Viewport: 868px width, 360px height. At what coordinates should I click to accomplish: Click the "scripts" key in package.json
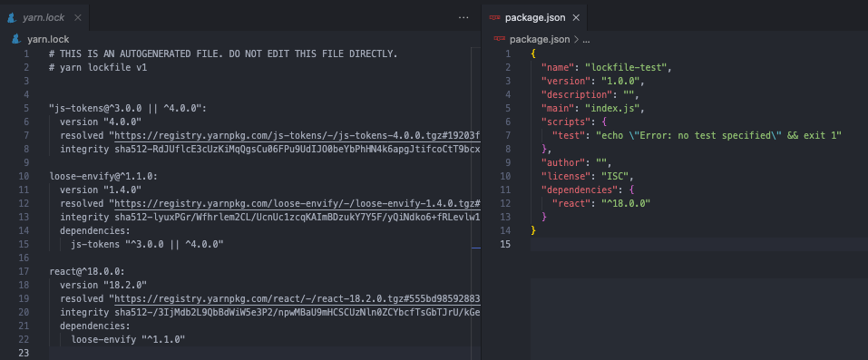[x=566, y=122]
